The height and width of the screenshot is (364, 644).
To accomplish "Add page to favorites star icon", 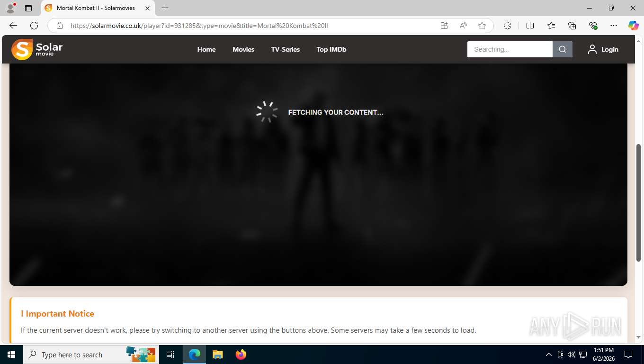I will tap(482, 26).
